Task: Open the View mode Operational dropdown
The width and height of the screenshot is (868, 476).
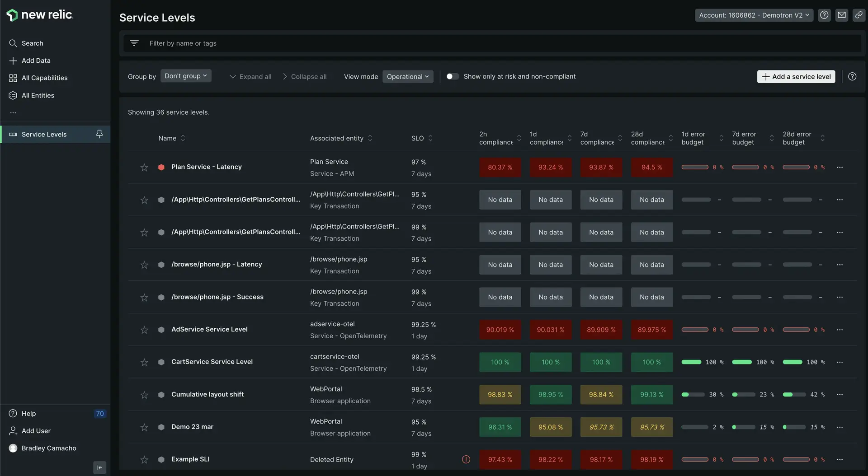Action: [x=408, y=76]
